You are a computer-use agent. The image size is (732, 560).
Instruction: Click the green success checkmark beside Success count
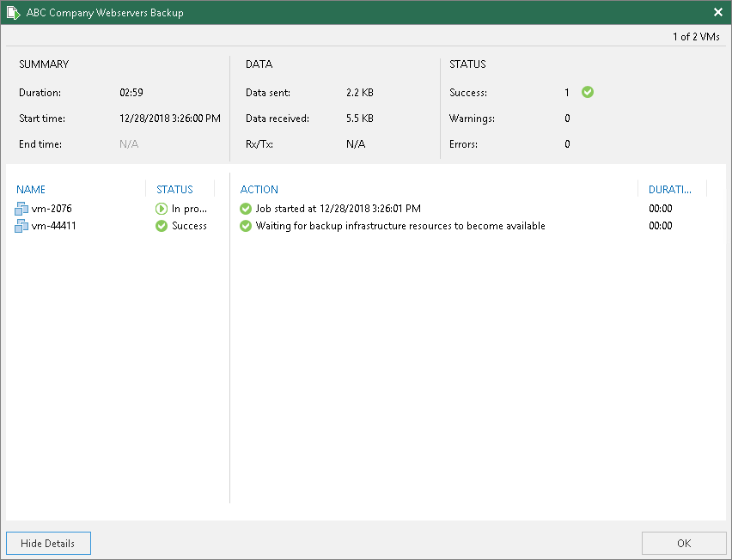pos(588,93)
